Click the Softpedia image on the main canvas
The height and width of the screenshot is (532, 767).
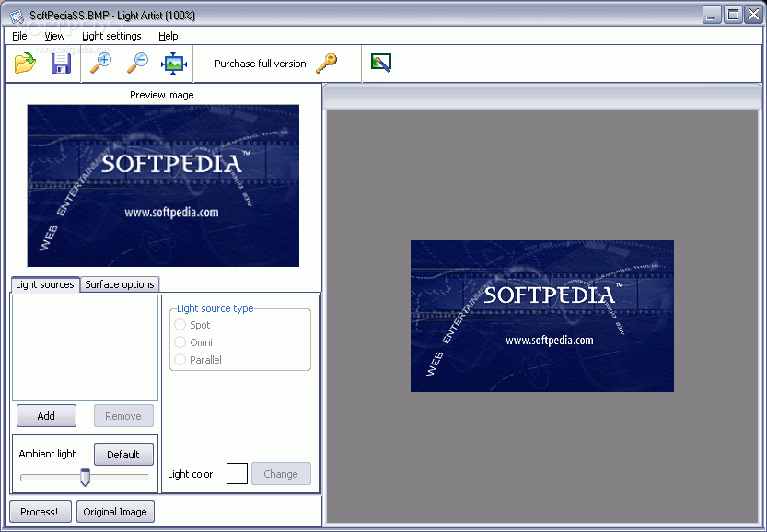pos(542,316)
